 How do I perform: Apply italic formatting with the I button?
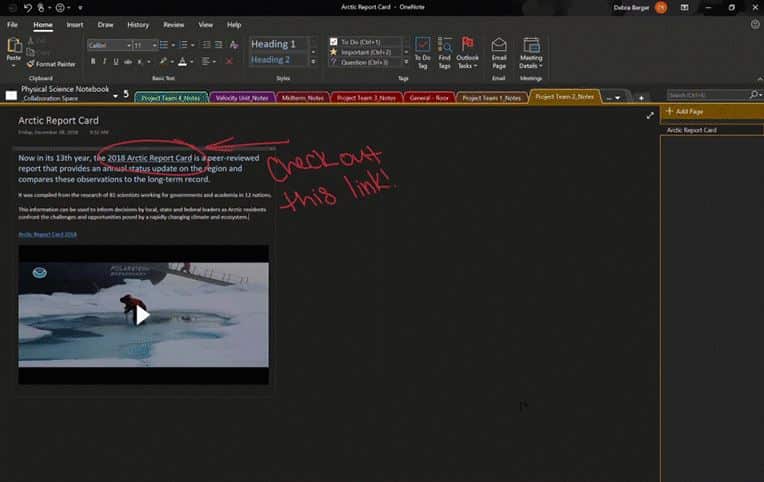tap(104, 61)
